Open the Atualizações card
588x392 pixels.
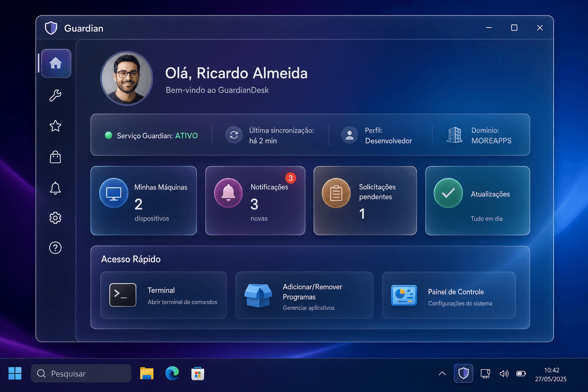click(478, 201)
